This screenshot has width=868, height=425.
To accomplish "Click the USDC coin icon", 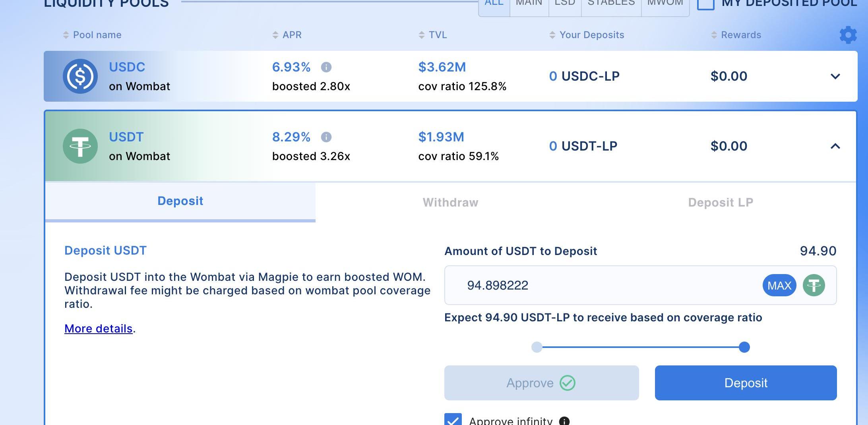I will 80,76.
